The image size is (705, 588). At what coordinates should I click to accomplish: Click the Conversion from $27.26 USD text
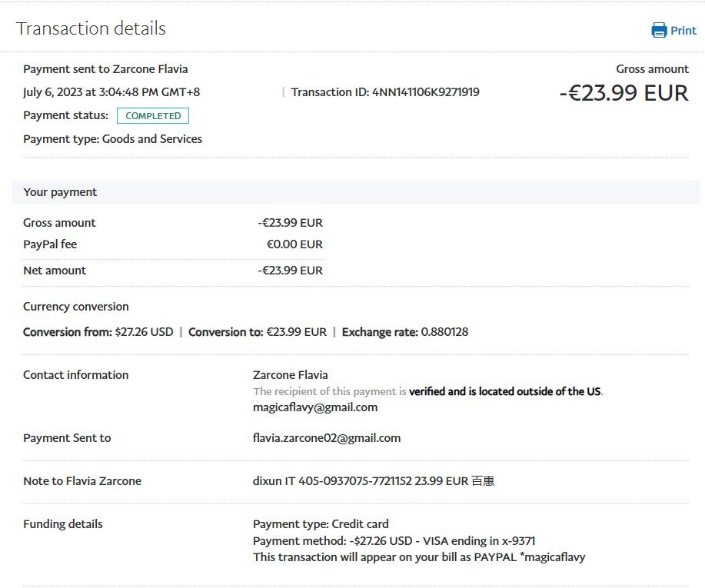[98, 332]
